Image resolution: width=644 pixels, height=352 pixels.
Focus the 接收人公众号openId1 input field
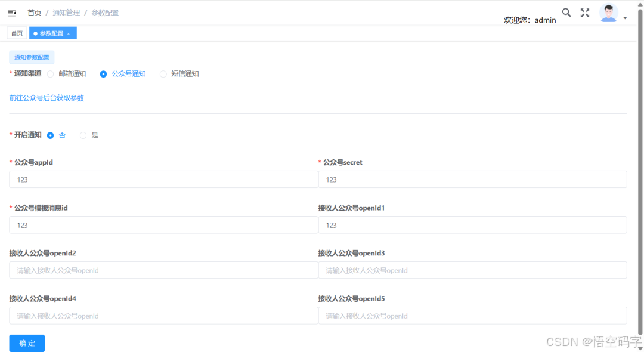(472, 225)
